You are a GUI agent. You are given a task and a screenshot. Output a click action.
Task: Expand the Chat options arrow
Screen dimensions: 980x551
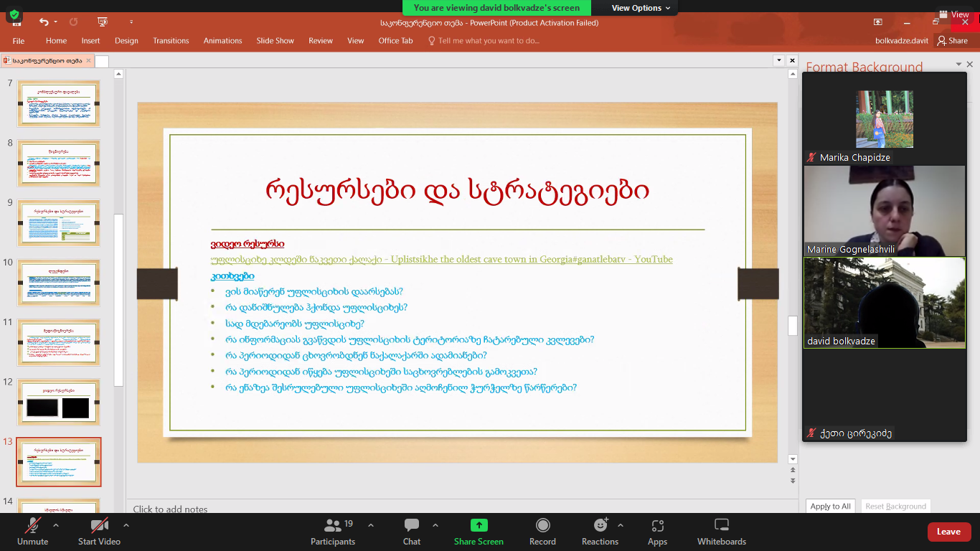(x=435, y=524)
